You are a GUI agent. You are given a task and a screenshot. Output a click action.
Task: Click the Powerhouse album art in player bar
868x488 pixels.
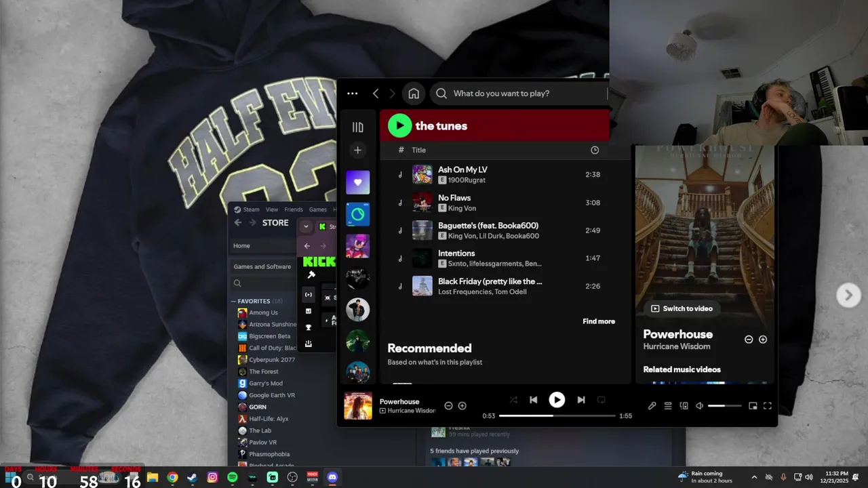[358, 406]
